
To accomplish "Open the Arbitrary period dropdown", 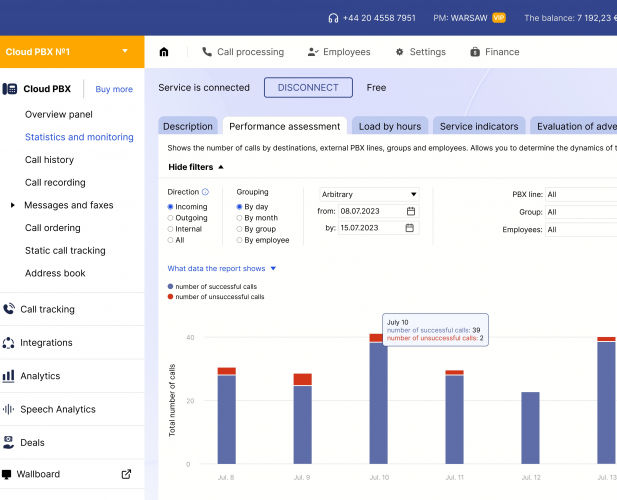I will (x=369, y=194).
